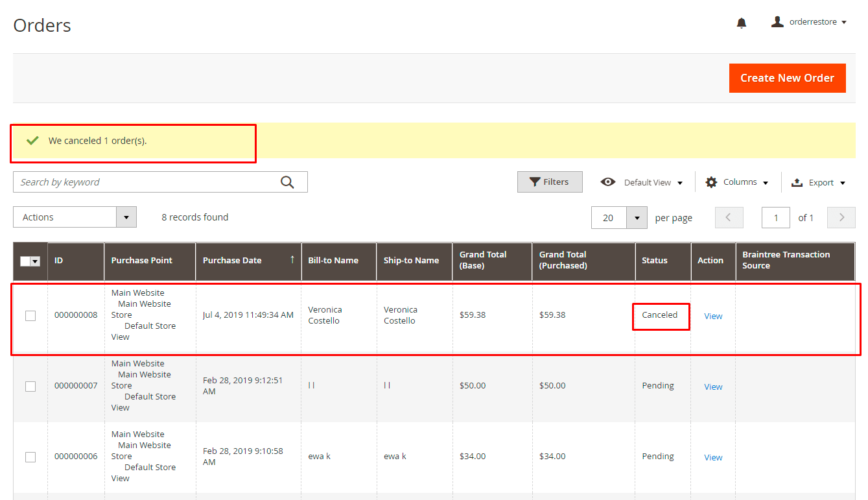868x500 pixels.
Task: Go to the previous page arrow
Action: pyautogui.click(x=729, y=217)
